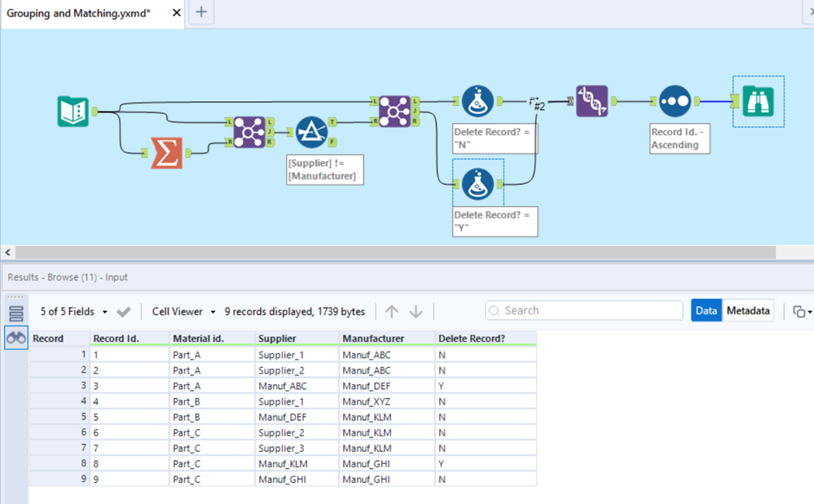Select the Summarize sigma tool
The width and height of the screenshot is (814, 504).
[167, 153]
